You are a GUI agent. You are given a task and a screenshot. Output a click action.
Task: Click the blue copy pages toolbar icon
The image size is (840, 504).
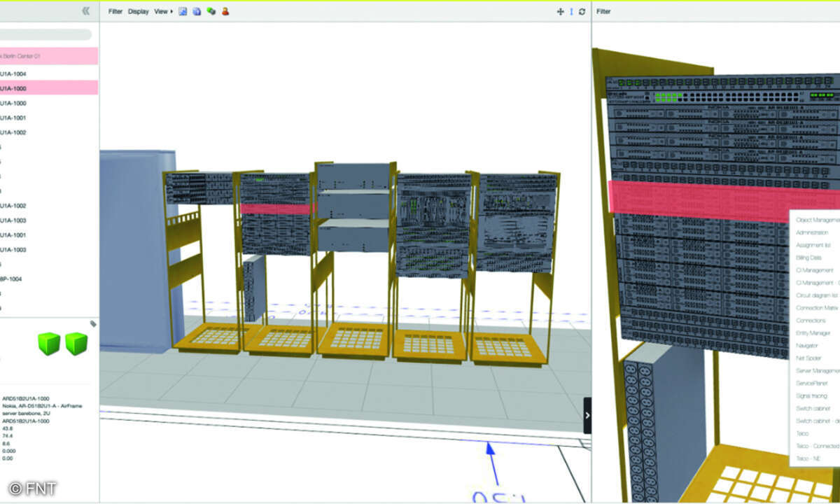tap(197, 11)
